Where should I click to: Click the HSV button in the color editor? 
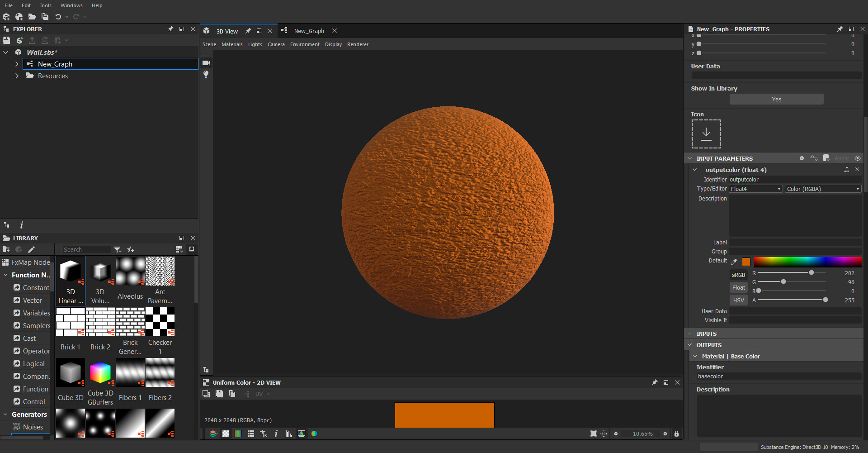[738, 300]
